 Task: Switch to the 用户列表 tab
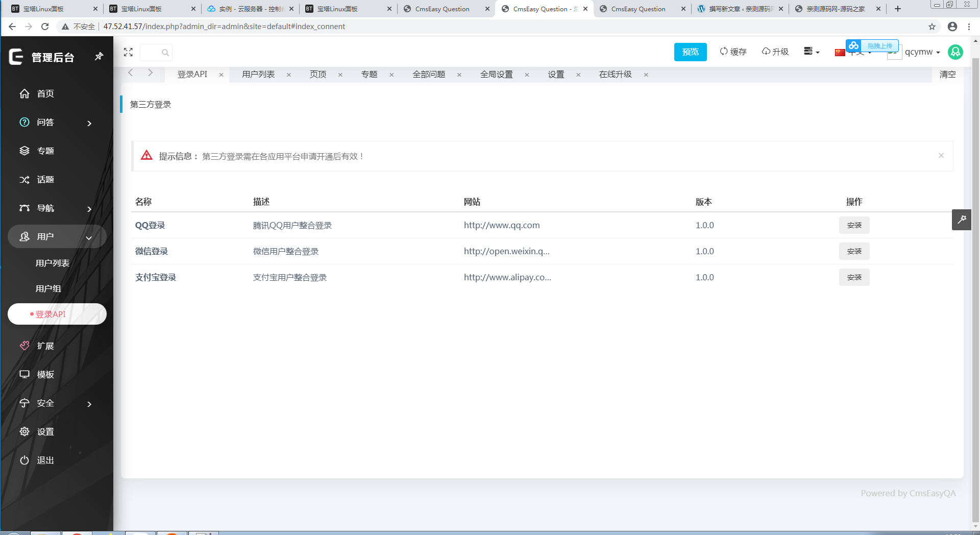point(258,75)
